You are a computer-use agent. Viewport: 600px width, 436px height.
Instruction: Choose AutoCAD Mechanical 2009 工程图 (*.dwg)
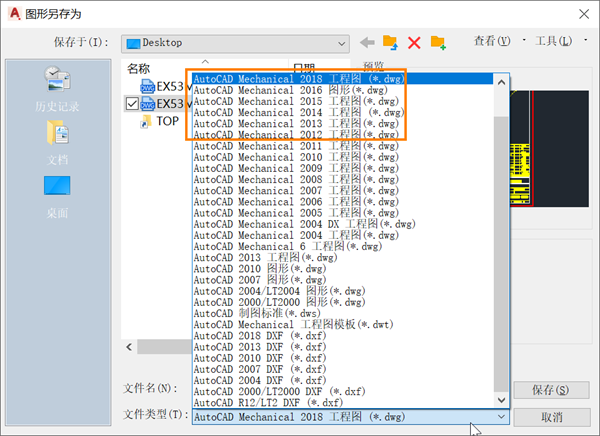tap(343, 168)
